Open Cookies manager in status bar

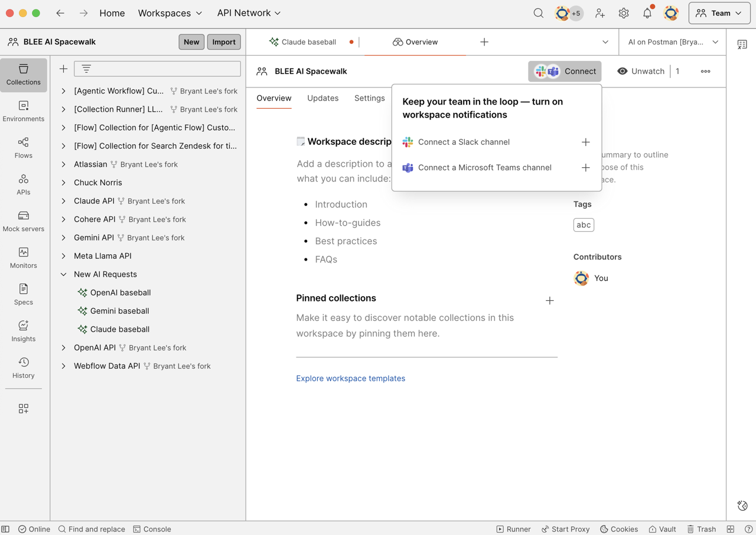[618, 529]
